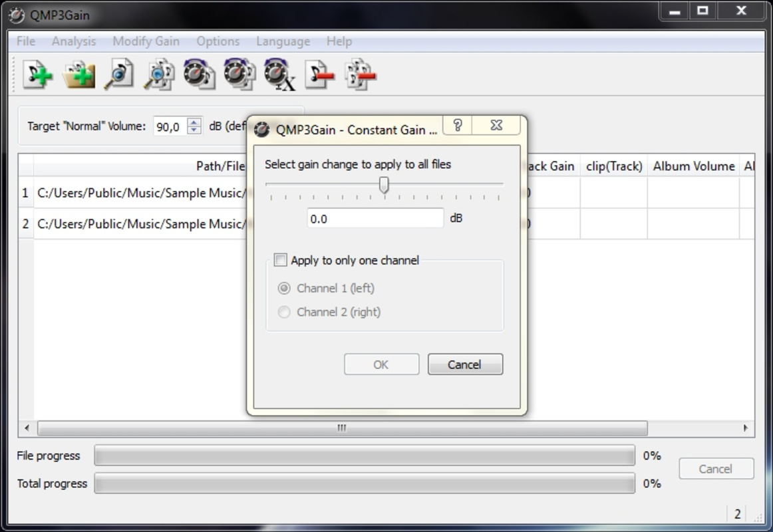The image size is (773, 532).
Task: Close the Constant Gain dialog
Action: click(496, 125)
